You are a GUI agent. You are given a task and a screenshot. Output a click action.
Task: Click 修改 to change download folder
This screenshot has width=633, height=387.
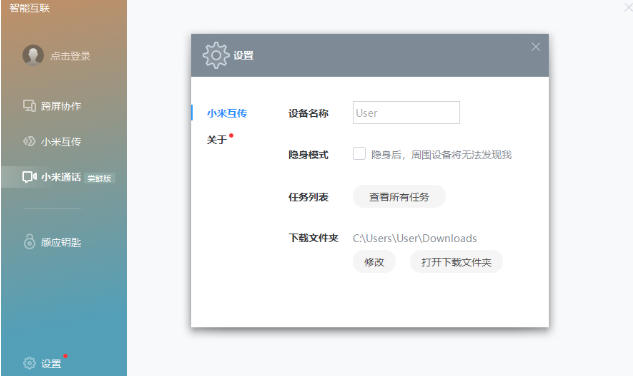pyautogui.click(x=374, y=262)
